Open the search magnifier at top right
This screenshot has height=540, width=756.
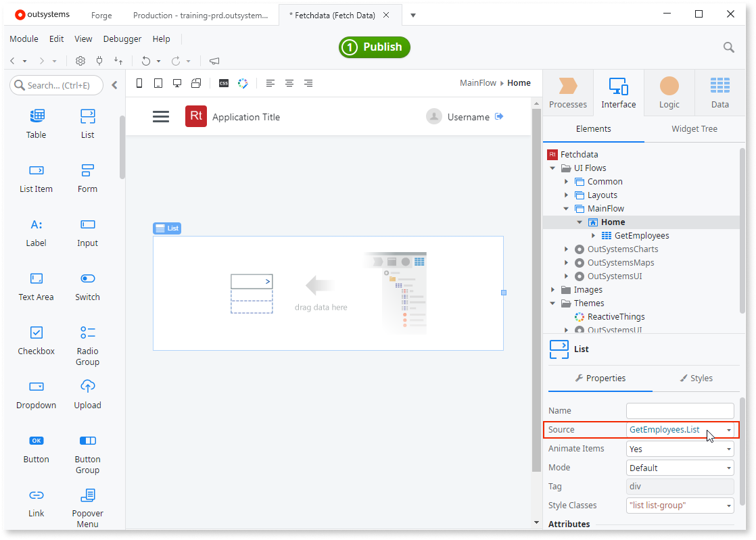coord(728,47)
